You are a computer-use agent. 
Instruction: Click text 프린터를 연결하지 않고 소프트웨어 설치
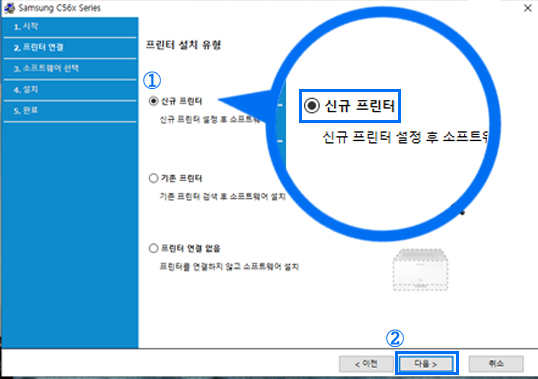tap(229, 267)
